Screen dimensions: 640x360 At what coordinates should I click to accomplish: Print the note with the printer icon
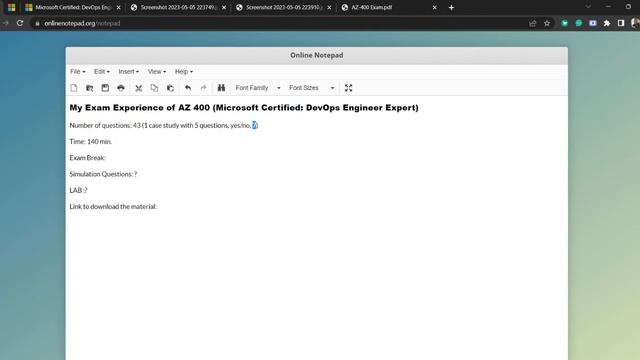121,88
